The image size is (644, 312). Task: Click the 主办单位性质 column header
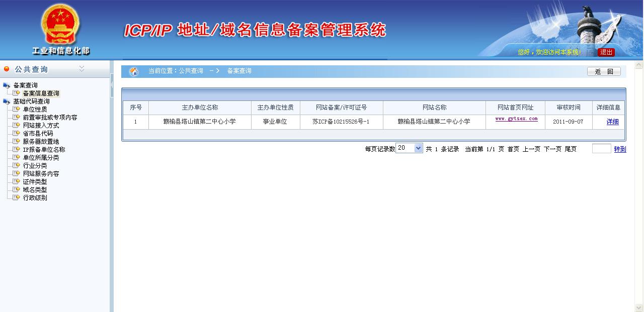pos(275,108)
